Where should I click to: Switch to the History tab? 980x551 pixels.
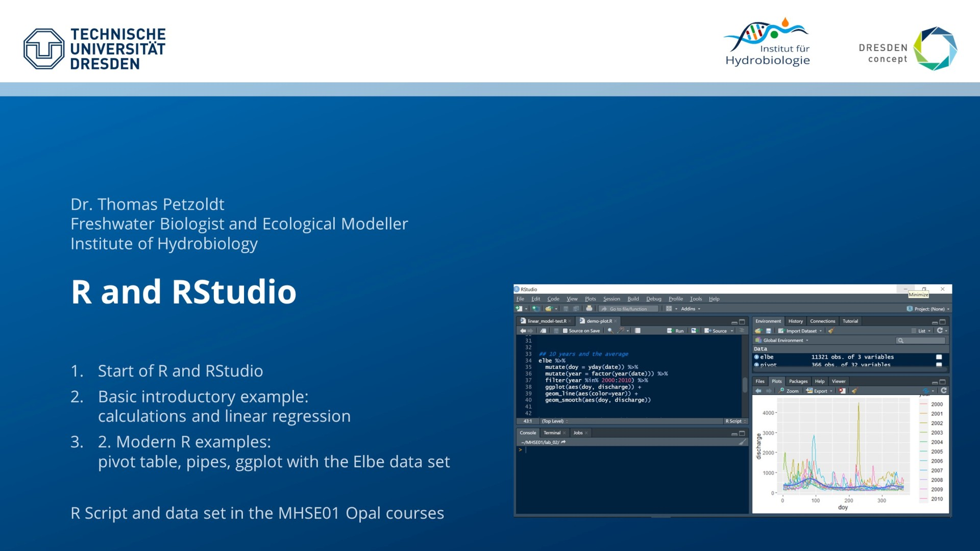pyautogui.click(x=795, y=321)
